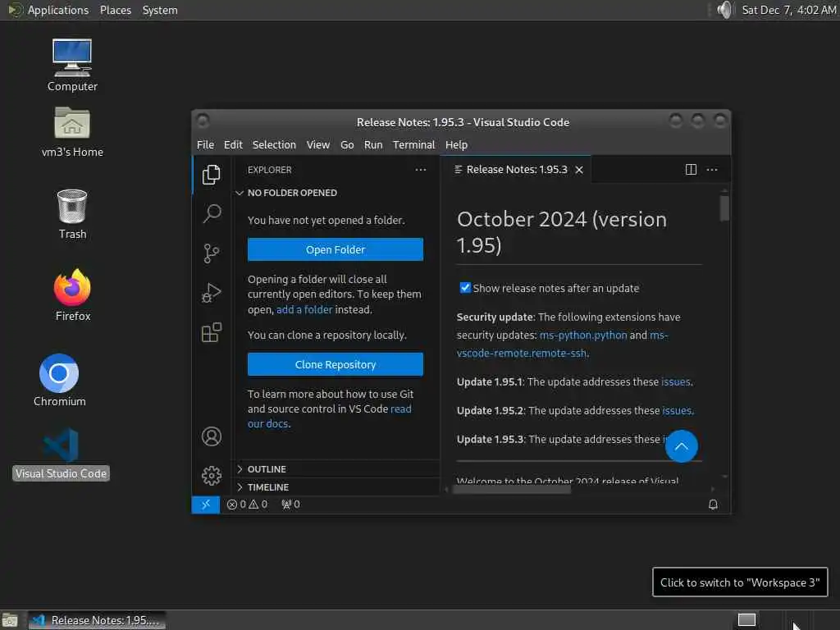Screen dimensions: 840x630
Task: Click the Open Folder button
Action: 336,249
